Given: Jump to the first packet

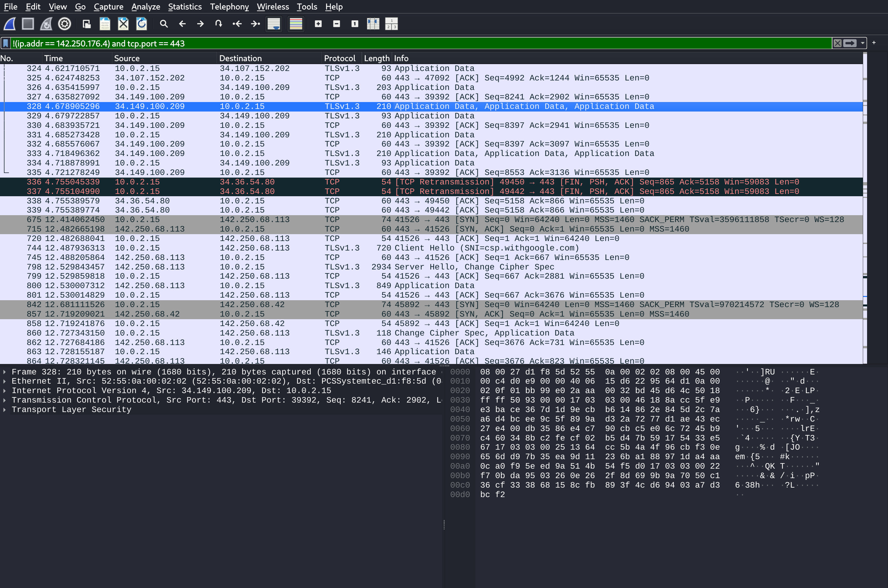Looking at the screenshot, I should [237, 24].
